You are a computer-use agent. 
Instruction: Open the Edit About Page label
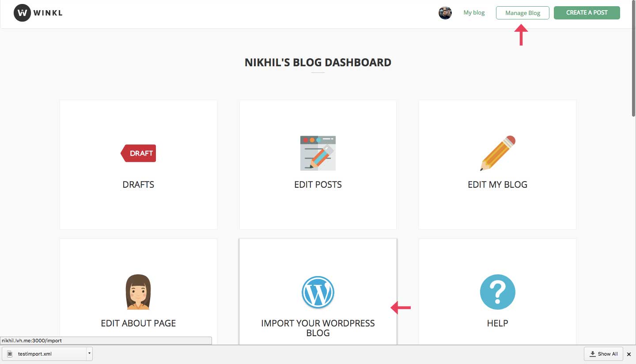pos(138,323)
